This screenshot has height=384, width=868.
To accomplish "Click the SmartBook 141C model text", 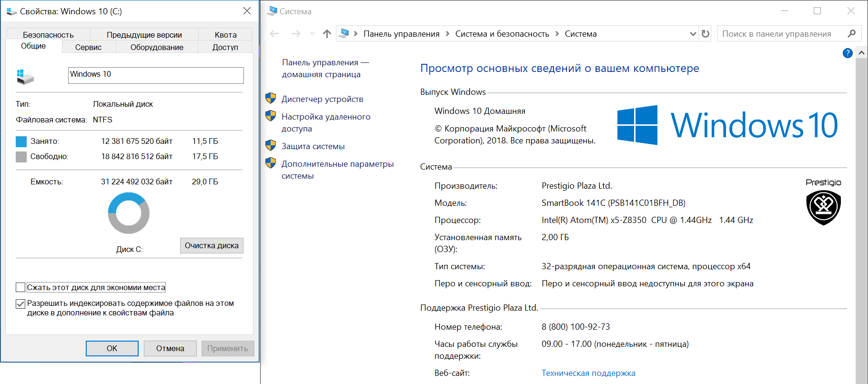I will tap(614, 203).
